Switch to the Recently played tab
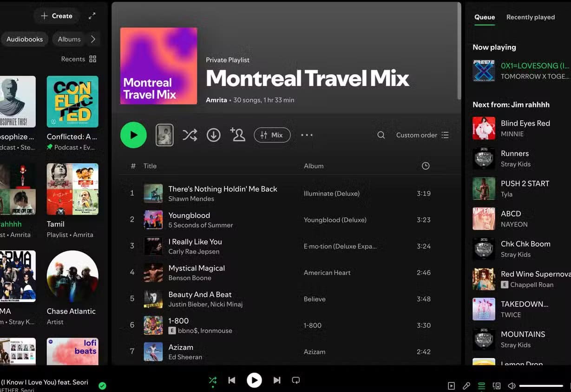Viewport: 571px width, 392px height. 531,17
